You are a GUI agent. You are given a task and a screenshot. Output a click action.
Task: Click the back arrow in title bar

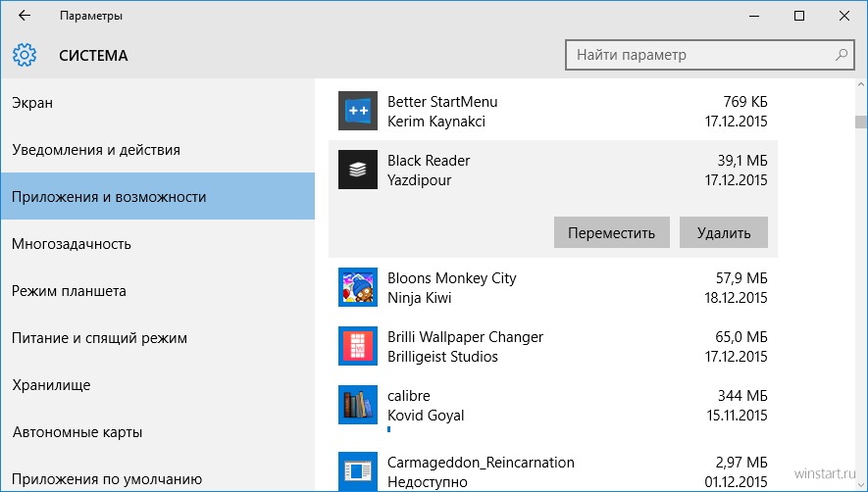25,16
